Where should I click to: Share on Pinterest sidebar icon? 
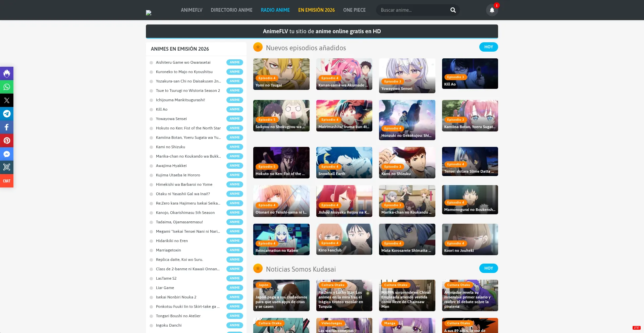coord(7,141)
